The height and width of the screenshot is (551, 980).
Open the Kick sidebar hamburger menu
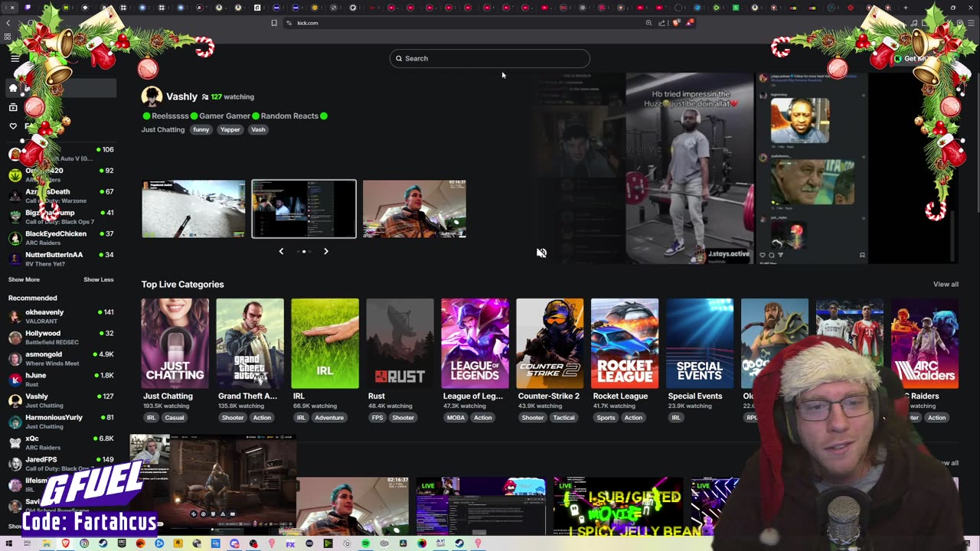click(15, 58)
